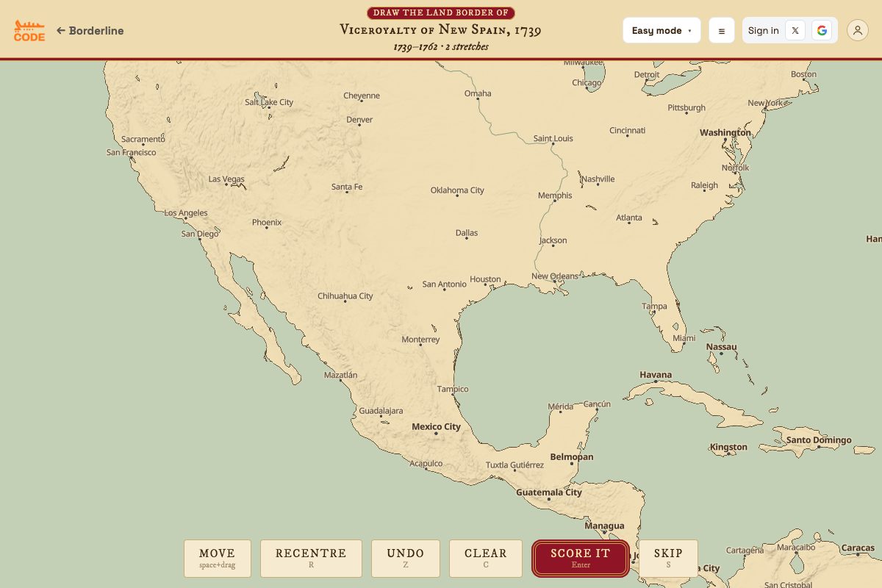Image resolution: width=882 pixels, height=588 pixels.
Task: Click the Santa Fe city dot
Action: click(347, 194)
